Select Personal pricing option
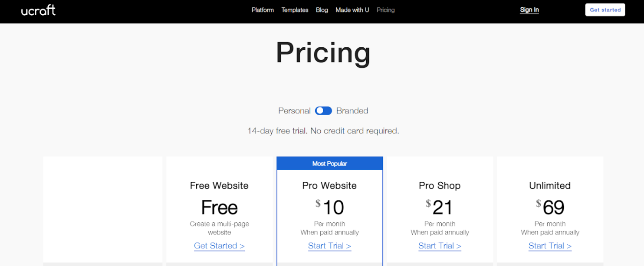This screenshot has width=644, height=266. 294,110
